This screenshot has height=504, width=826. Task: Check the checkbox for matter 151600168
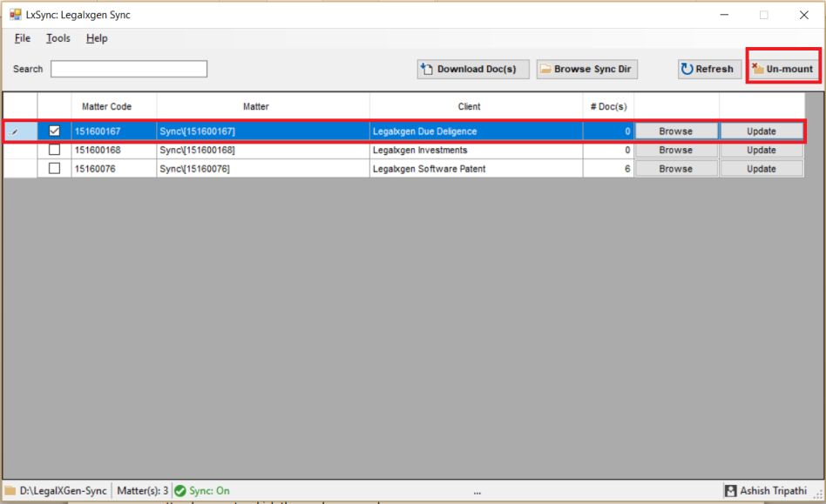point(54,150)
